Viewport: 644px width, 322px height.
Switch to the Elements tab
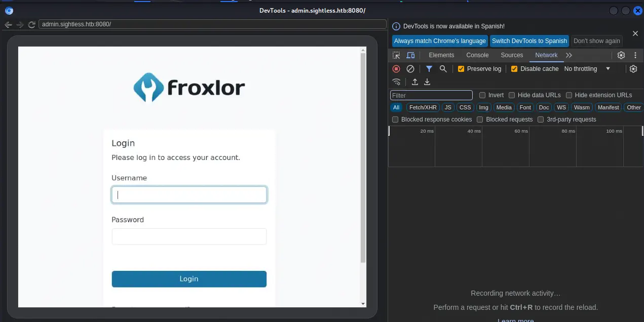pyautogui.click(x=441, y=55)
